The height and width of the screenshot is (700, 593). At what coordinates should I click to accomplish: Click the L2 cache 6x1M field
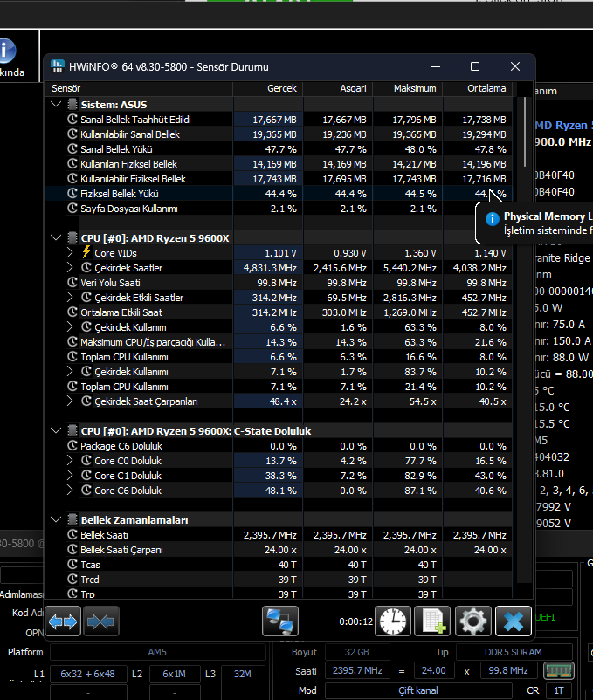[174, 674]
